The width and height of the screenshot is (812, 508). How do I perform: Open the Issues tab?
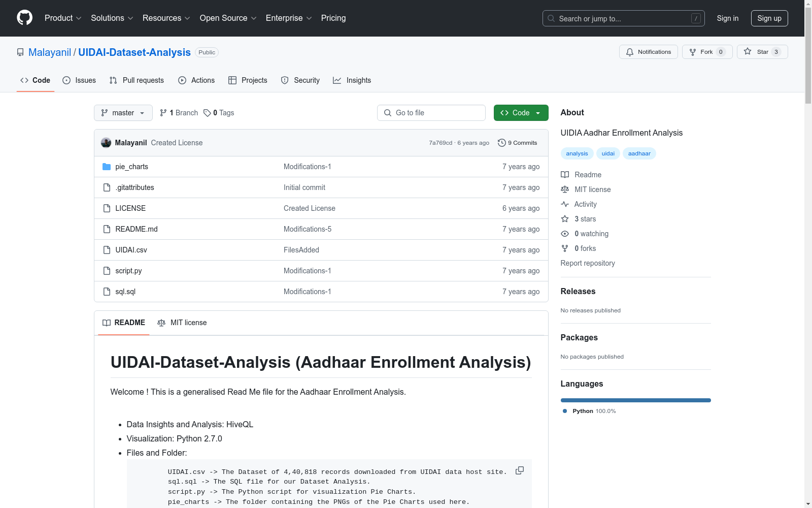coord(79,80)
